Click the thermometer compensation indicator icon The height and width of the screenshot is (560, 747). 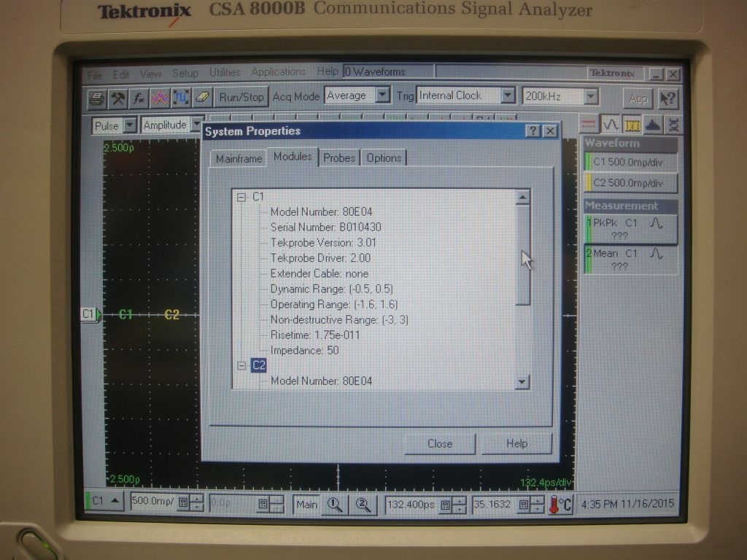tap(561, 505)
